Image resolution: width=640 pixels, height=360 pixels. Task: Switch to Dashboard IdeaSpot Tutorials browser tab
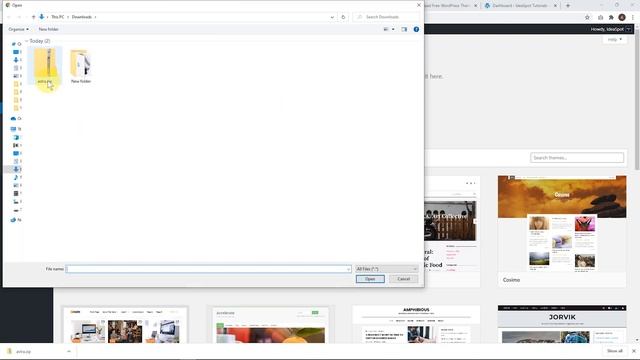coord(519,6)
